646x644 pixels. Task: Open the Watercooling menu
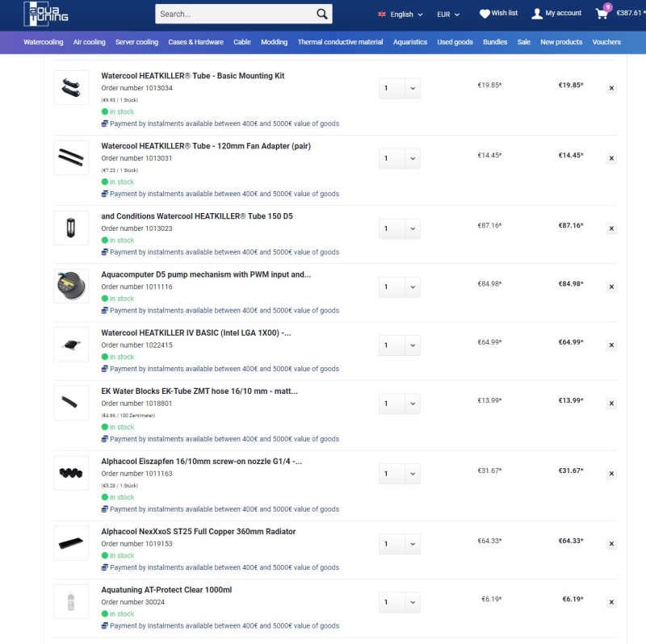44,42
